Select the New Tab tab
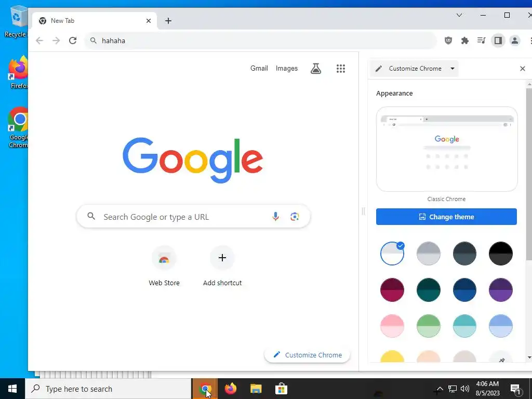 [x=95, y=21]
